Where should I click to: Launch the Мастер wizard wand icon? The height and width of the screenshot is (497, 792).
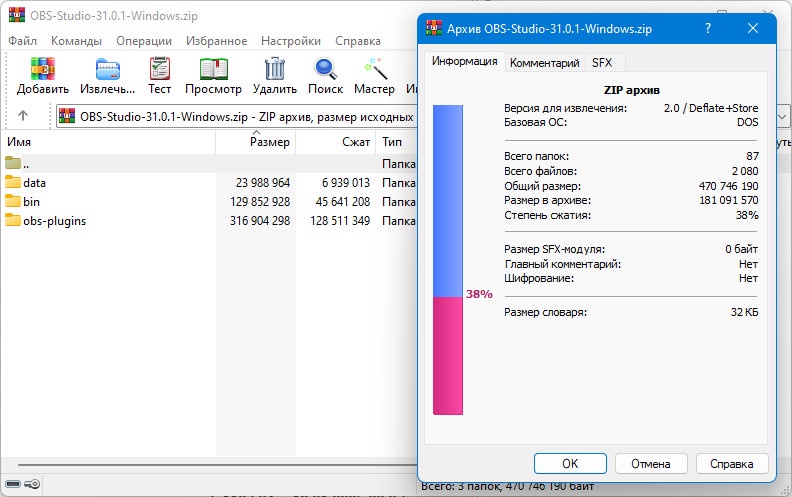point(375,69)
